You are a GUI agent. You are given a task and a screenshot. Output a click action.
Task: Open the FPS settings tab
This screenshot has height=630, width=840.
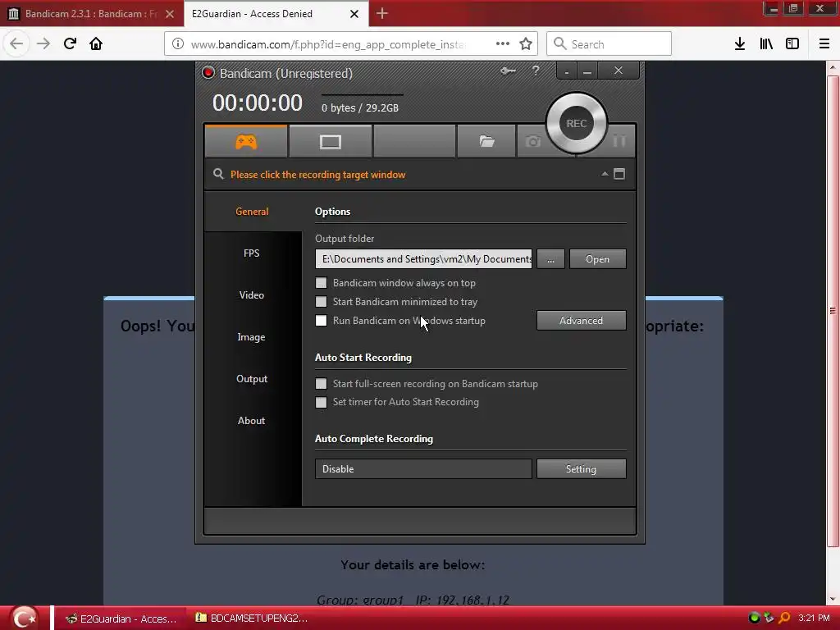[x=252, y=253]
